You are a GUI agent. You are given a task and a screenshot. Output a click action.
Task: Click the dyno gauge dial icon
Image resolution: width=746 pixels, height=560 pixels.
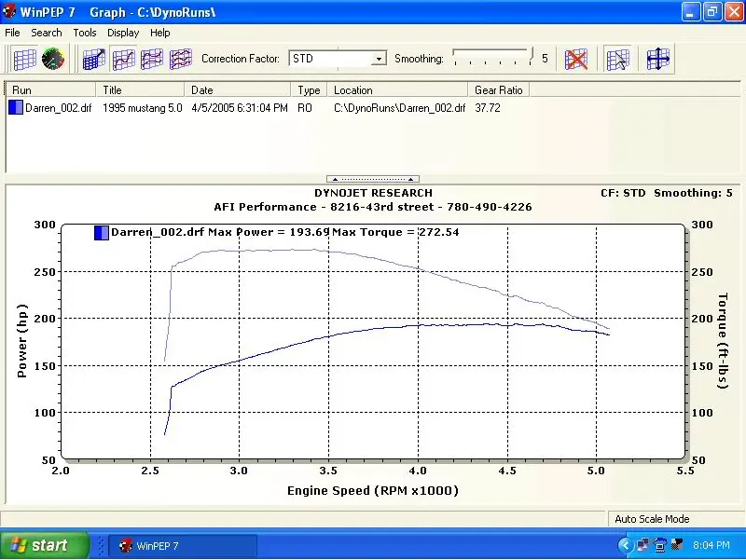pos(53,60)
